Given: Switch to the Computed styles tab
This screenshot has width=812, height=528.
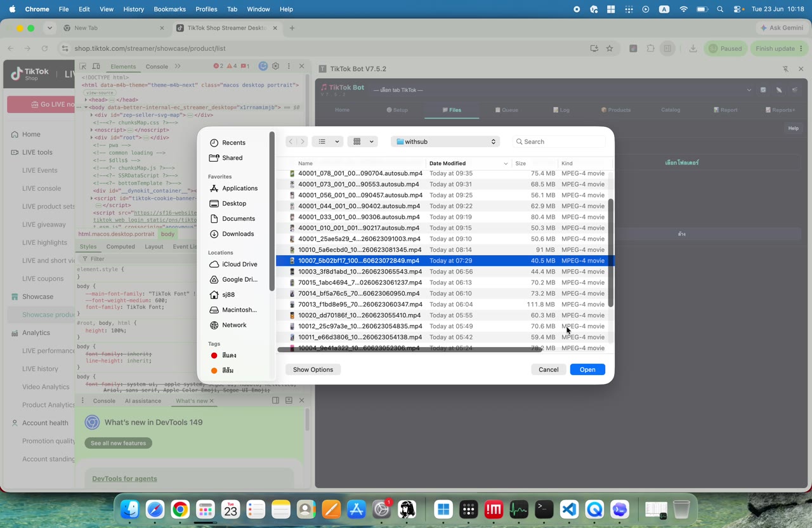Looking at the screenshot, I should (x=121, y=247).
